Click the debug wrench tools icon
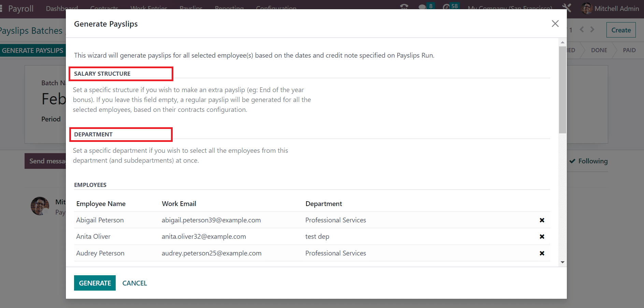The width and height of the screenshot is (644, 308). click(x=567, y=8)
